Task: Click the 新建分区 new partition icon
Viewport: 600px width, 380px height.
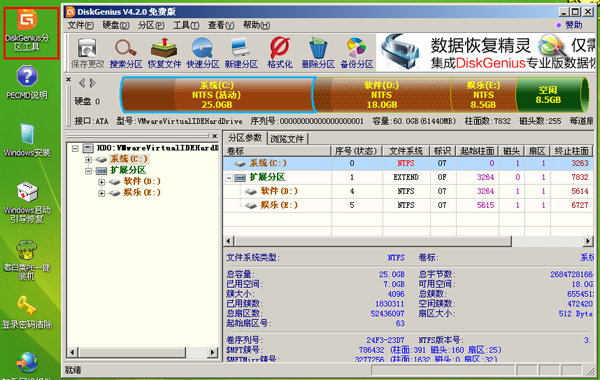Action: pyautogui.click(x=241, y=53)
